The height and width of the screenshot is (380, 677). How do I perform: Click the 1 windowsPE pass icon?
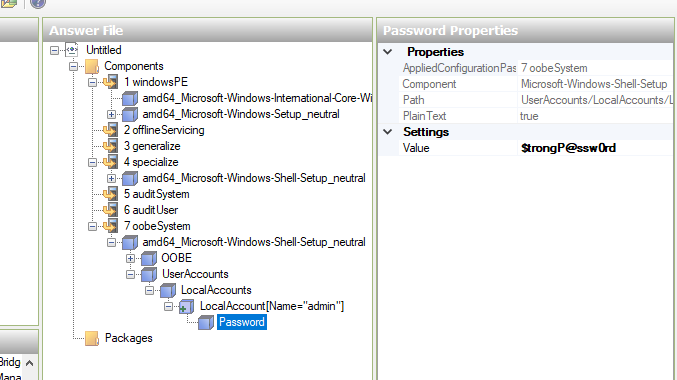(x=111, y=82)
